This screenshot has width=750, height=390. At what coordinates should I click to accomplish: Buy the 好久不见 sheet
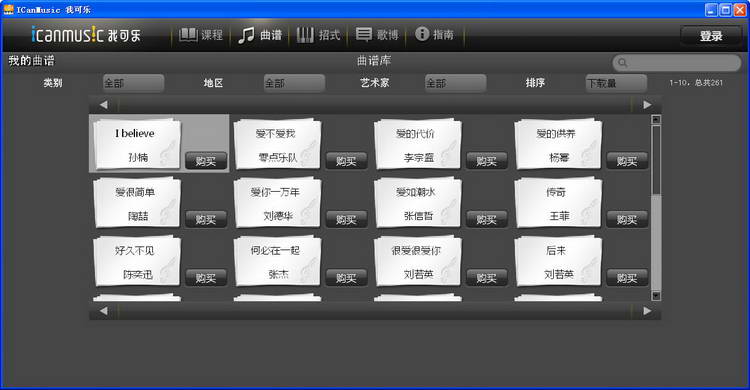click(x=206, y=278)
